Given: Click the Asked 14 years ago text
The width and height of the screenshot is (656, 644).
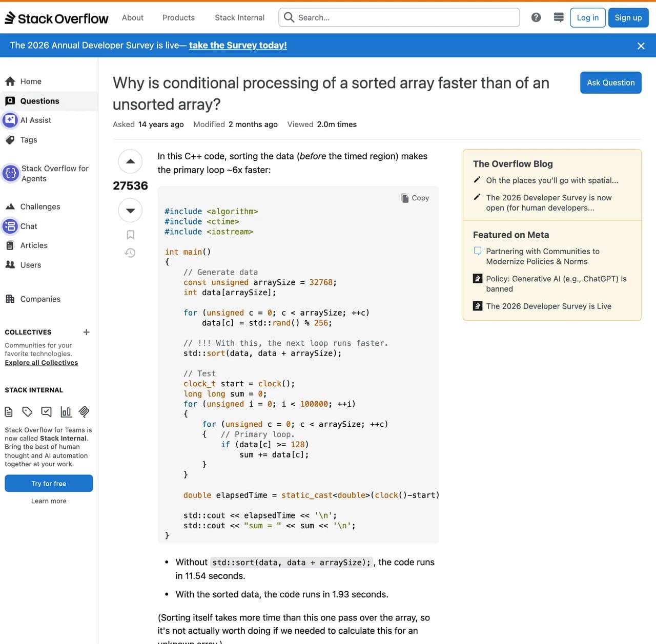Looking at the screenshot, I should [148, 124].
